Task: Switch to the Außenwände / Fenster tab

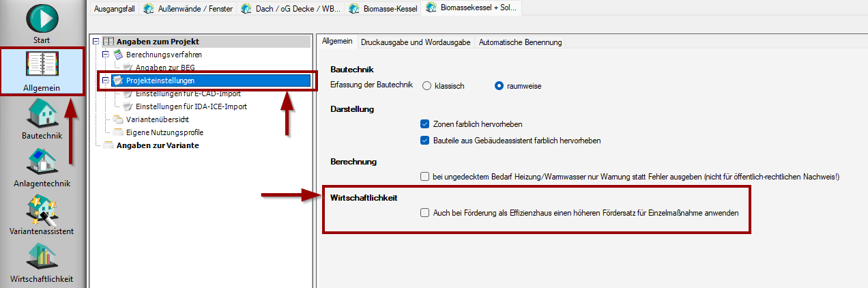Action: 187,8
